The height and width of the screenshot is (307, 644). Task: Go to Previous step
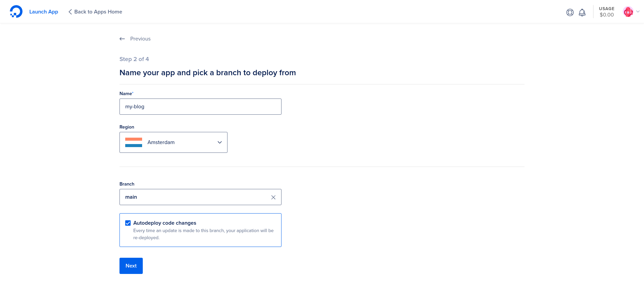pos(140,39)
